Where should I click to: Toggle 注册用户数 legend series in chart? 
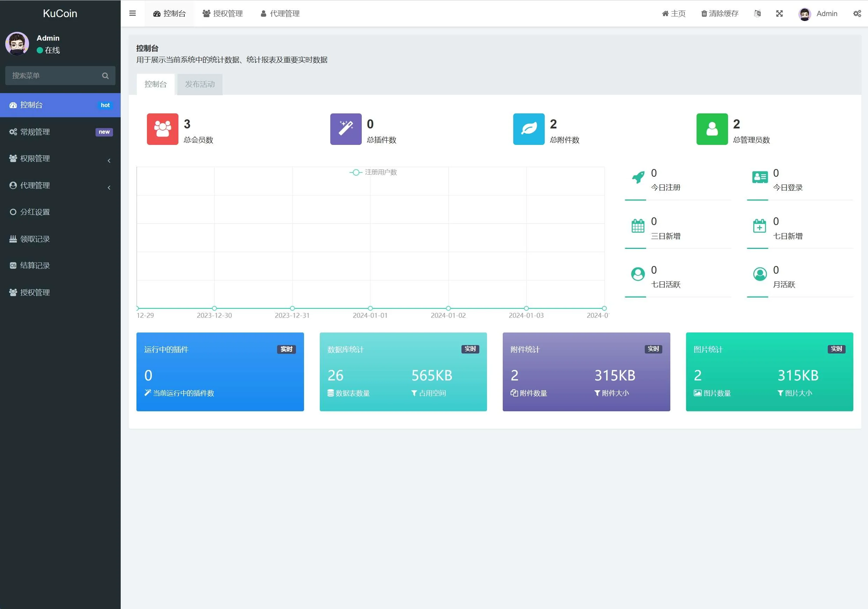pyautogui.click(x=373, y=172)
